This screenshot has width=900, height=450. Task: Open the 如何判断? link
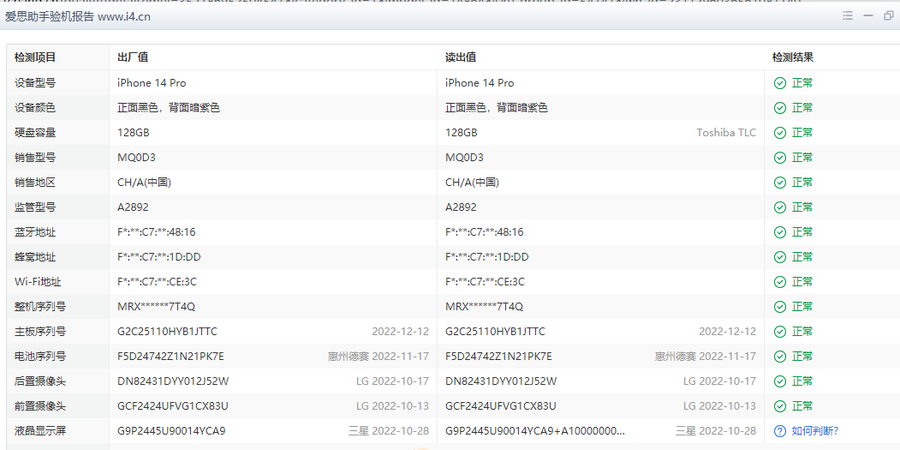816,430
